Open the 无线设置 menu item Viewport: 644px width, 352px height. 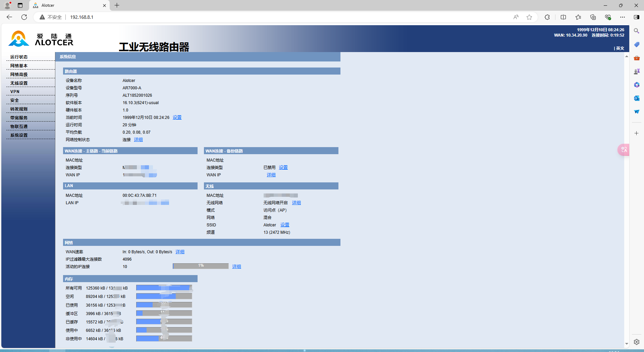click(19, 83)
